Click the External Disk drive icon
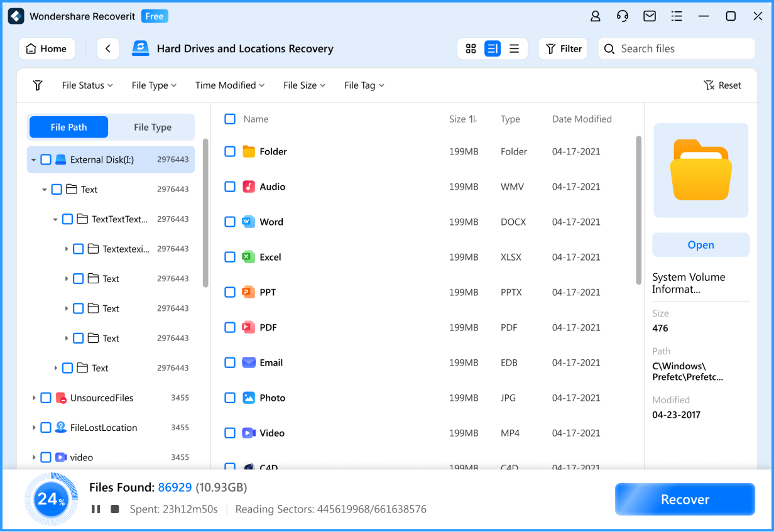This screenshot has height=532, width=774. [x=60, y=160]
